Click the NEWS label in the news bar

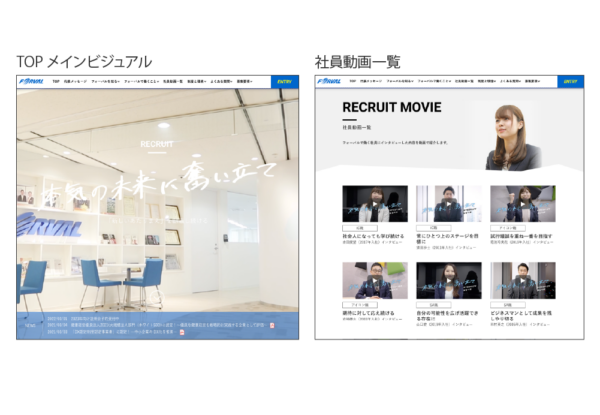[30, 325]
